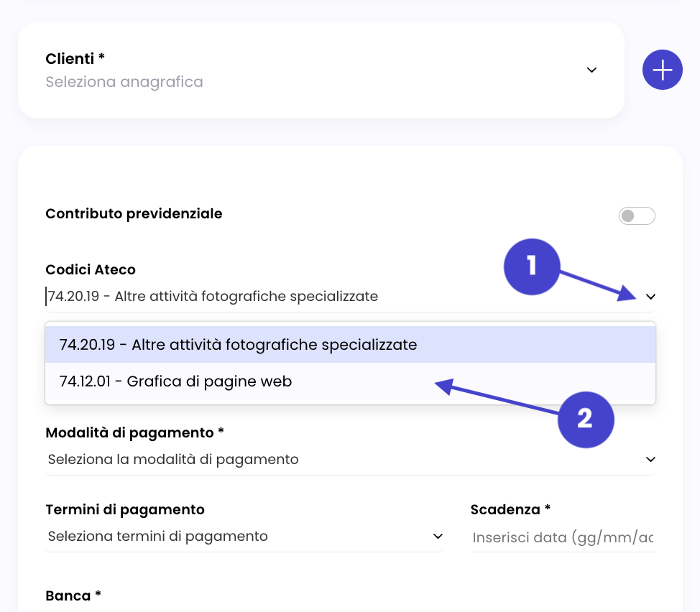
Task: Click the Modalità di pagamento chevron arrow
Action: tap(650, 459)
